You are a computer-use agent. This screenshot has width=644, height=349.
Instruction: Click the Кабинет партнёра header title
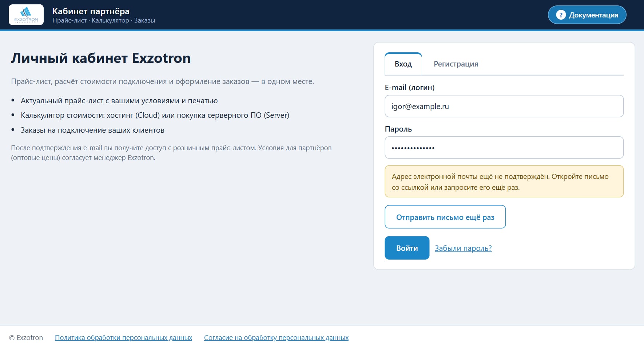tap(91, 11)
